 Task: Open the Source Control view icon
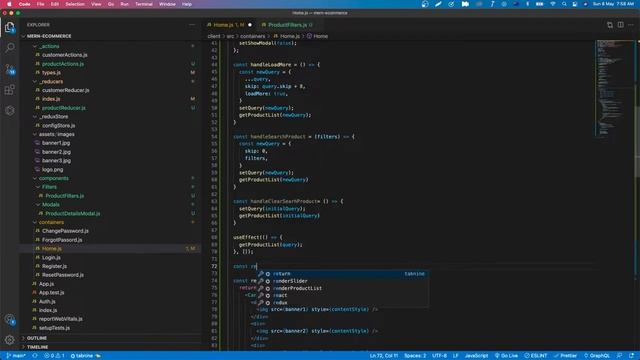click(x=10, y=69)
